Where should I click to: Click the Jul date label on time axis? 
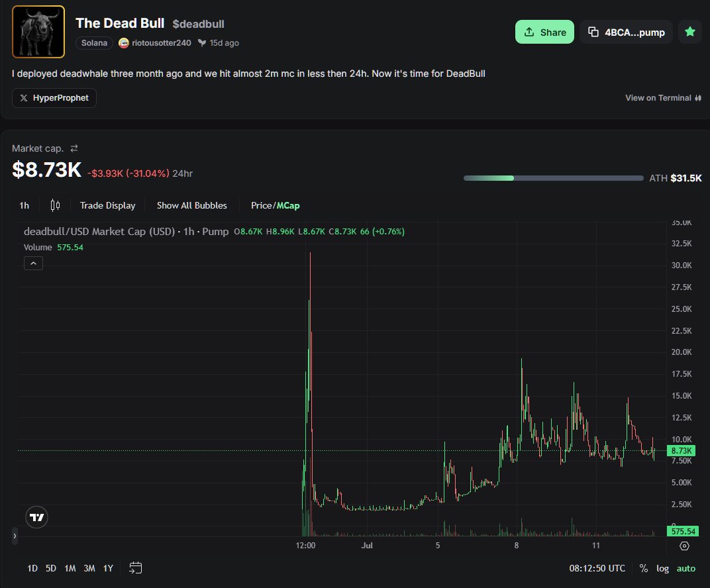point(367,546)
